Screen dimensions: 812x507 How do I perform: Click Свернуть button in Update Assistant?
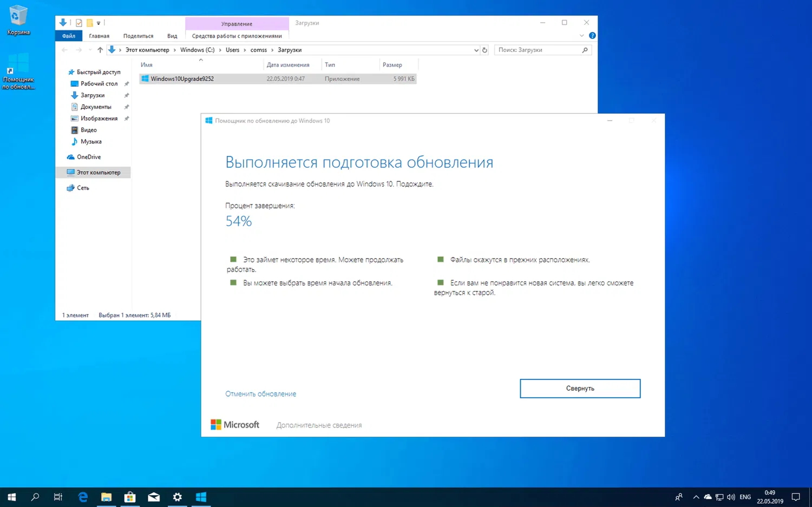click(580, 389)
